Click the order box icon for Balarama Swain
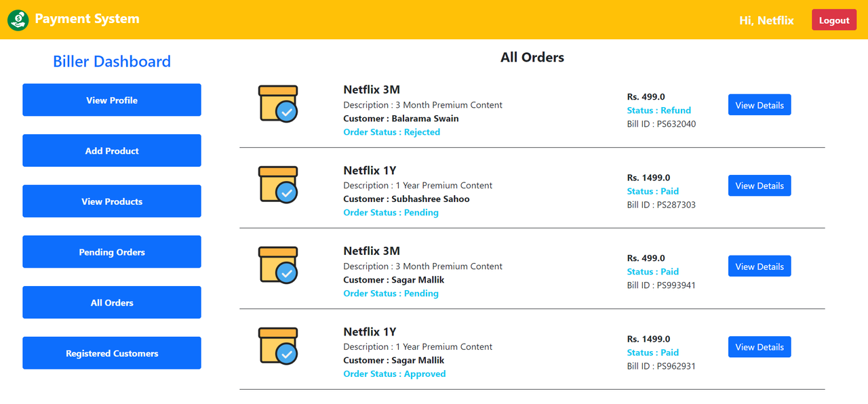Viewport: 868px width, 404px height. [x=278, y=104]
